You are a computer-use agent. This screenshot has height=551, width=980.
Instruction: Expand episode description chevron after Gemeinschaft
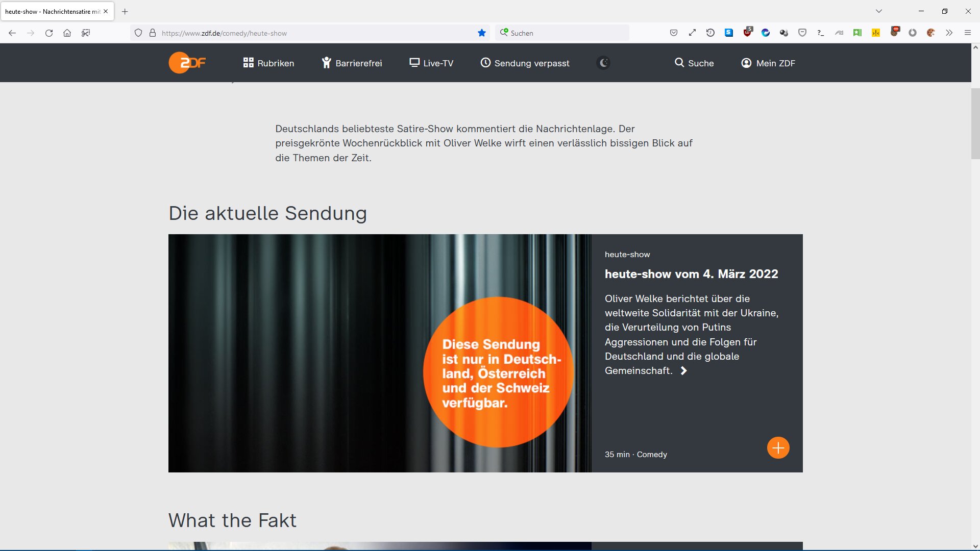684,371
